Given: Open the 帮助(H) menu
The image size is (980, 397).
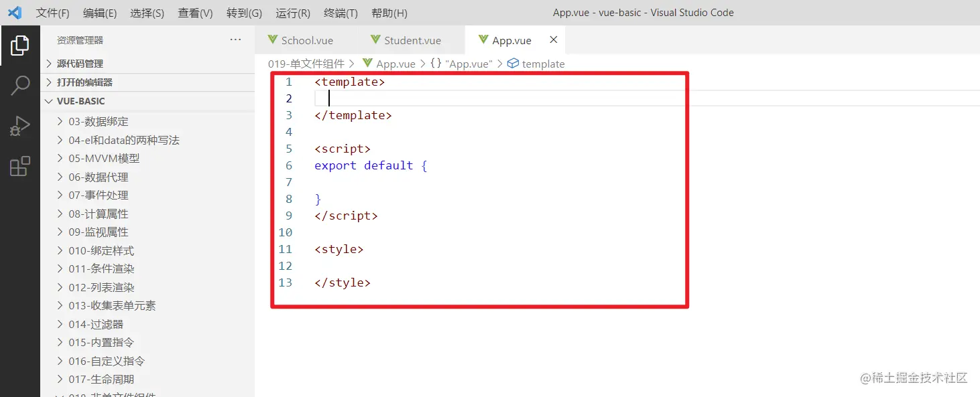Looking at the screenshot, I should [389, 13].
